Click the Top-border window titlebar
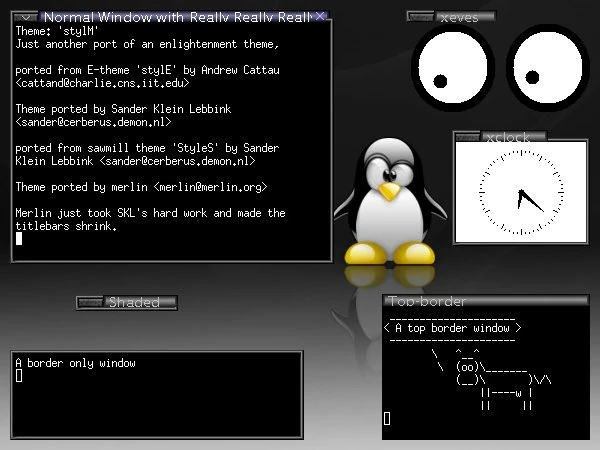Image resolution: width=600 pixels, height=450 pixels. pyautogui.click(x=486, y=301)
